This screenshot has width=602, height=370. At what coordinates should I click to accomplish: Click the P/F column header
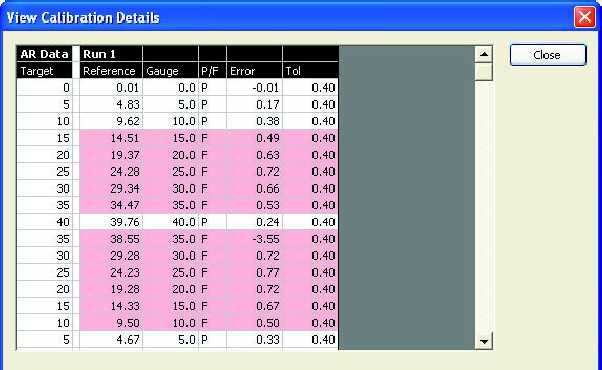tap(212, 71)
